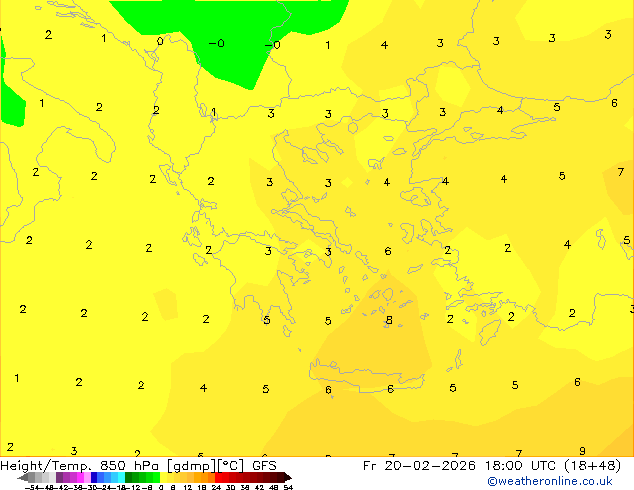Pick the dark green legend swatch at -12
Viewport: 634px width, 490px height.
pyautogui.click(x=129, y=477)
